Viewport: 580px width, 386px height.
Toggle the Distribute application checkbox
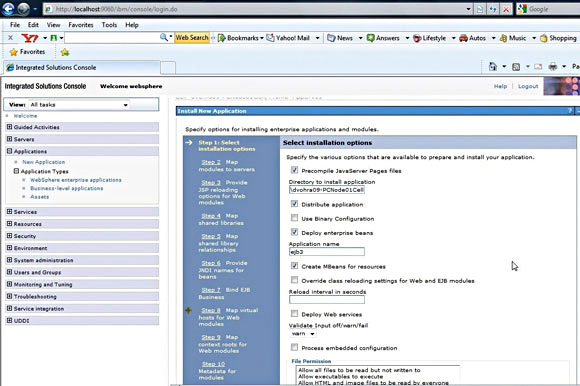point(294,204)
